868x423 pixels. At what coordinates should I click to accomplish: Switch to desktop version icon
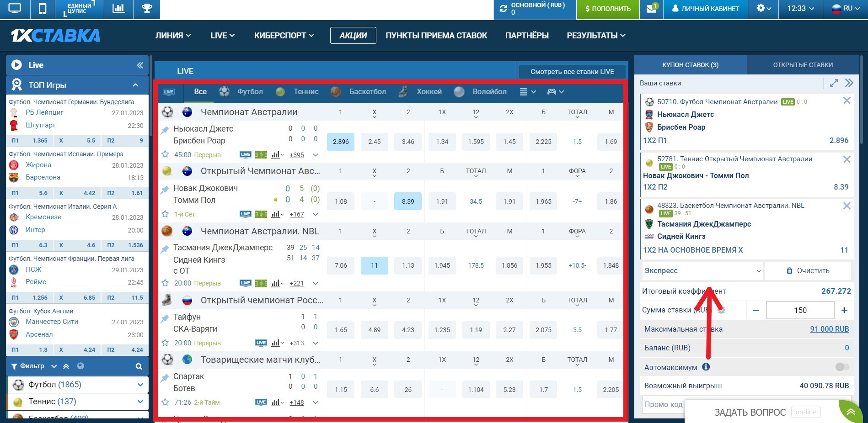15,9
